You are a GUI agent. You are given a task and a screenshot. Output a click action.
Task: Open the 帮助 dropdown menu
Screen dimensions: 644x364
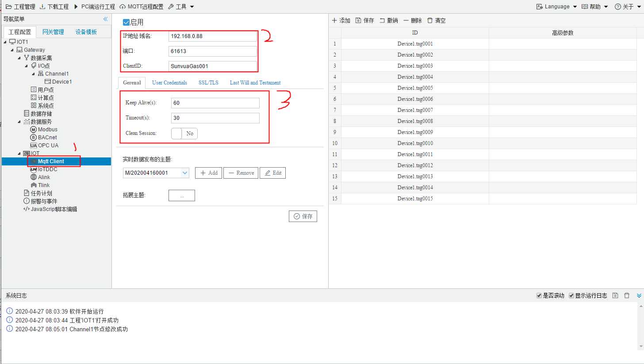tap(595, 7)
